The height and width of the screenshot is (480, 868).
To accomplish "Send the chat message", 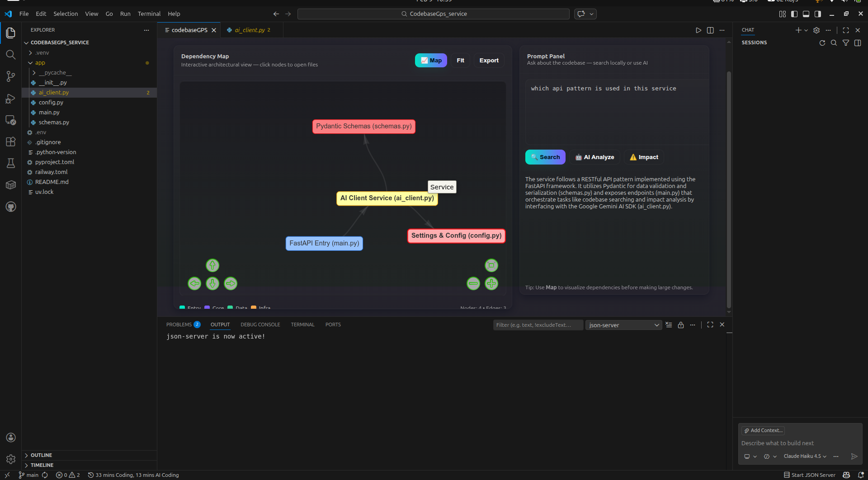I will click(854, 456).
